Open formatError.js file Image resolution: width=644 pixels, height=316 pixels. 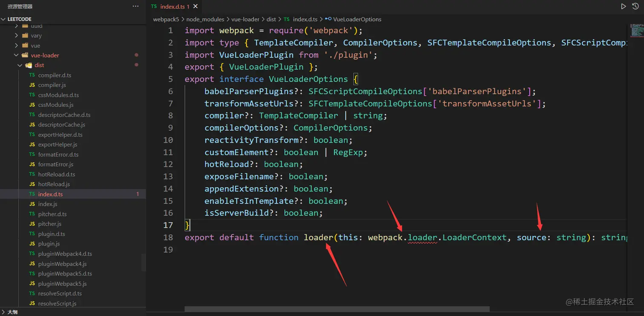pyautogui.click(x=56, y=164)
